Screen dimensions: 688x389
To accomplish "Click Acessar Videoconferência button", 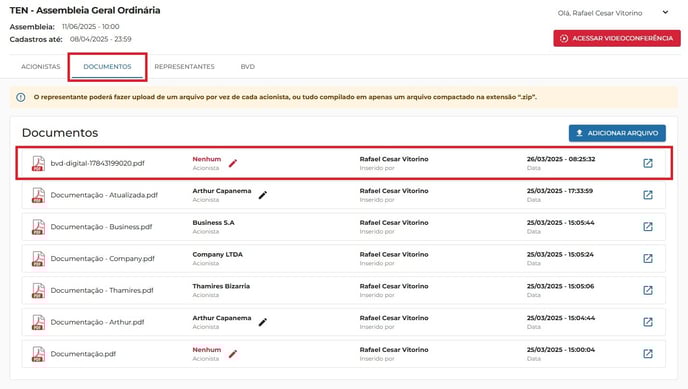I will tap(617, 38).
